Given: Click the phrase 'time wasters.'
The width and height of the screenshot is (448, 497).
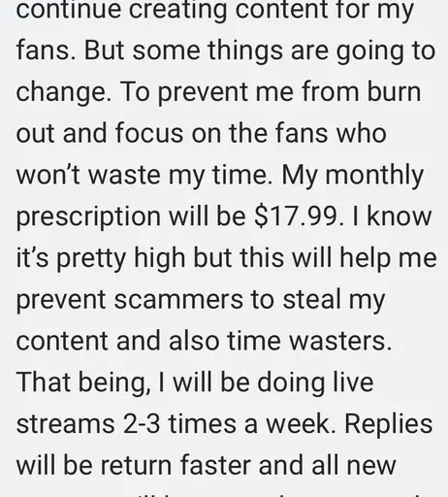Looking at the screenshot, I should [309, 341].
